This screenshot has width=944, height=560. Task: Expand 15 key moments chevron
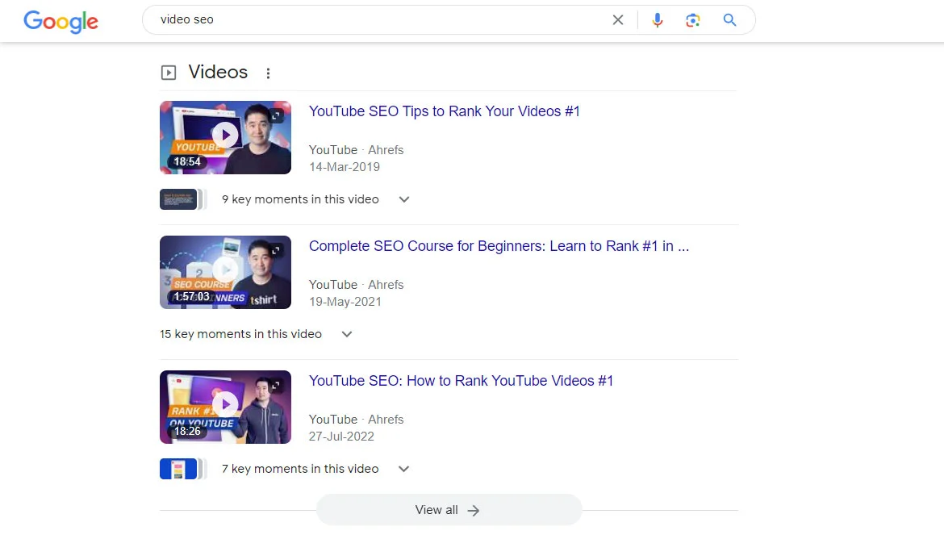[347, 334]
